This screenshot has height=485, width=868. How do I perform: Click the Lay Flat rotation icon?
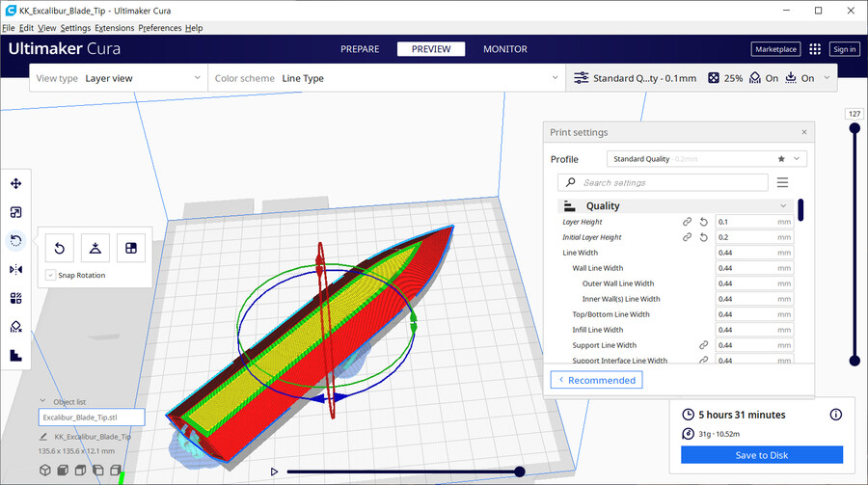tap(95, 248)
